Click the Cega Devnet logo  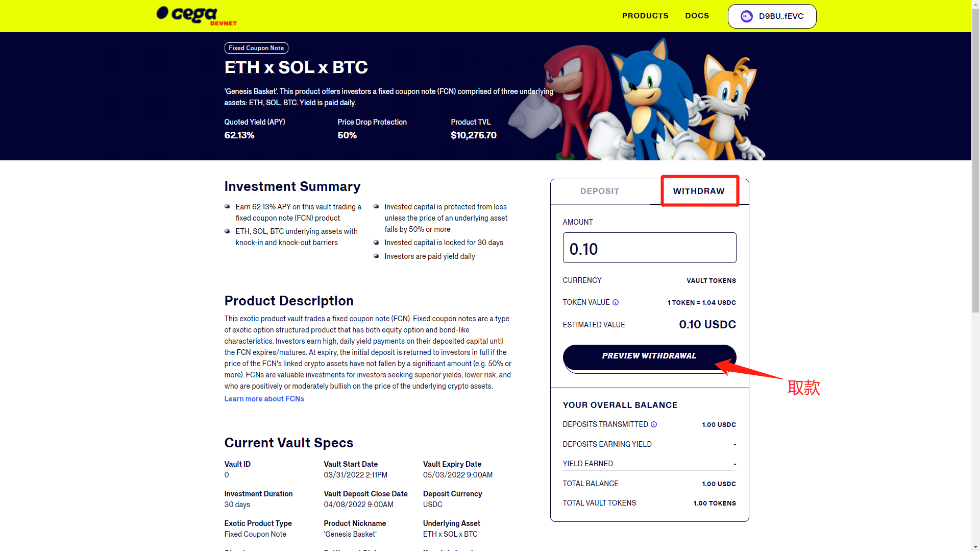coord(197,15)
